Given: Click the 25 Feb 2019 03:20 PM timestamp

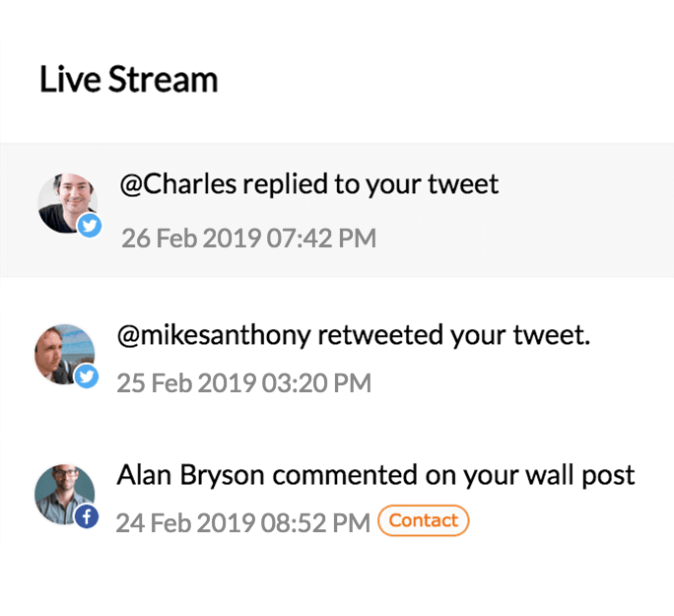Looking at the screenshot, I should tap(243, 383).
